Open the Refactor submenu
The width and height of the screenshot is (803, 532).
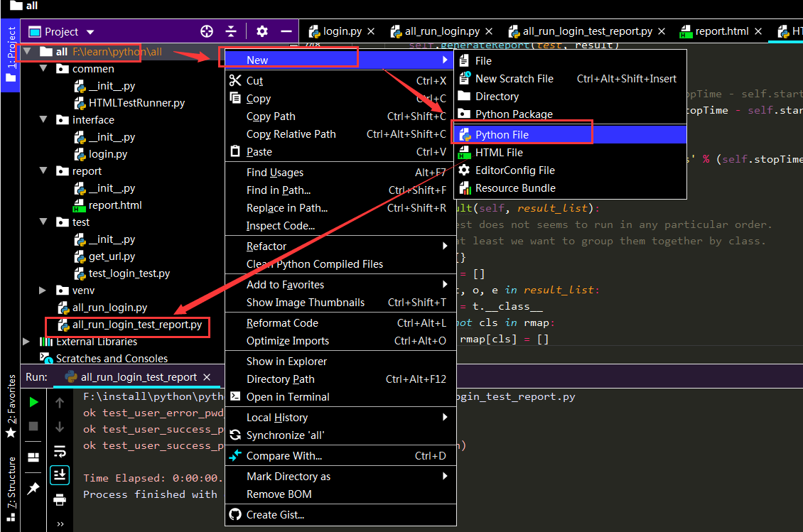point(340,246)
